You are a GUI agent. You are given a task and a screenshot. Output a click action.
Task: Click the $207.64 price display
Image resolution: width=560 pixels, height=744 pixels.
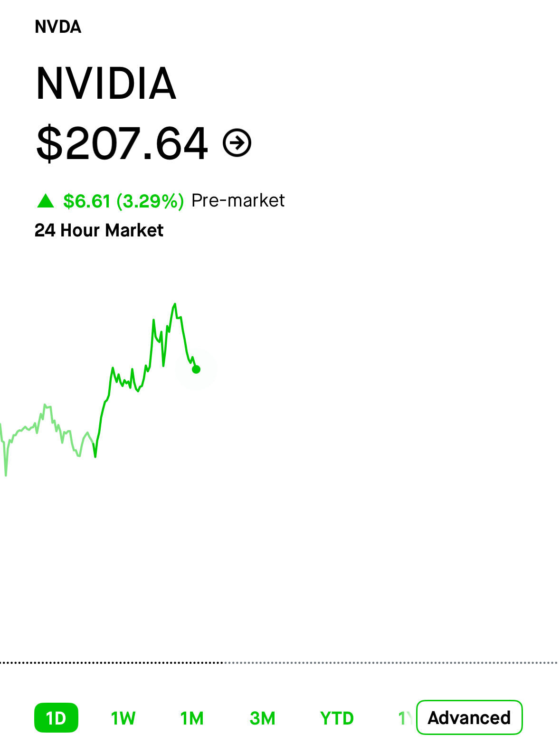(122, 142)
